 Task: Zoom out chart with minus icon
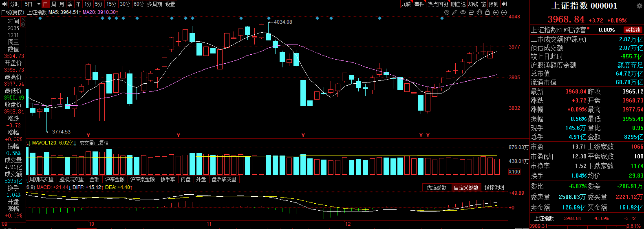(504, 13)
